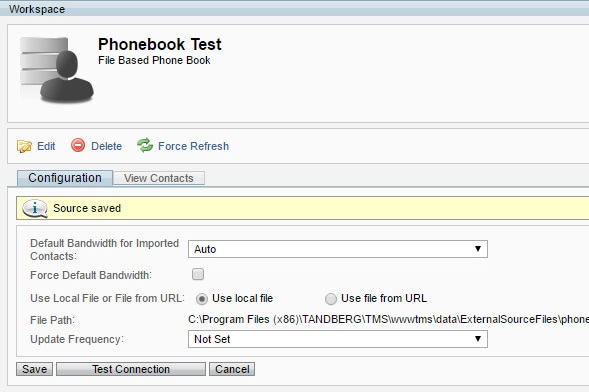Click the arrow on the Auto bandwidth combo box
This screenshot has width=589, height=392.
478,249
